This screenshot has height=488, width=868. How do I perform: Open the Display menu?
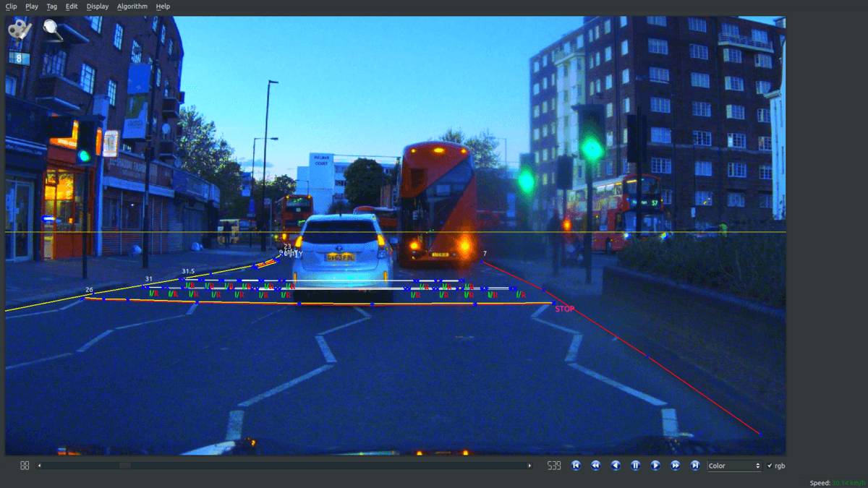[97, 7]
